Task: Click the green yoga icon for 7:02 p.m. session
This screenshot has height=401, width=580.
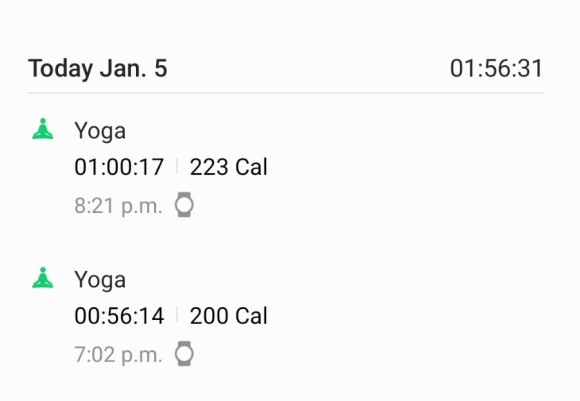Action: (x=43, y=278)
